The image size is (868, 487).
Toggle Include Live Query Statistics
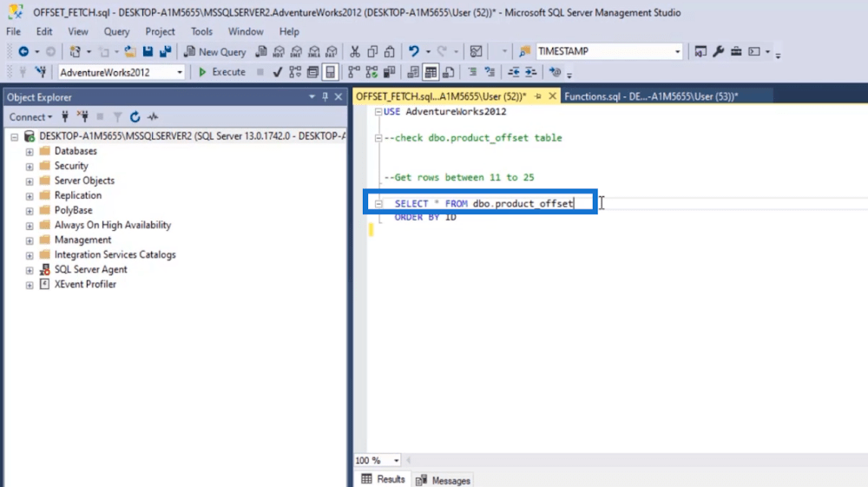point(372,72)
